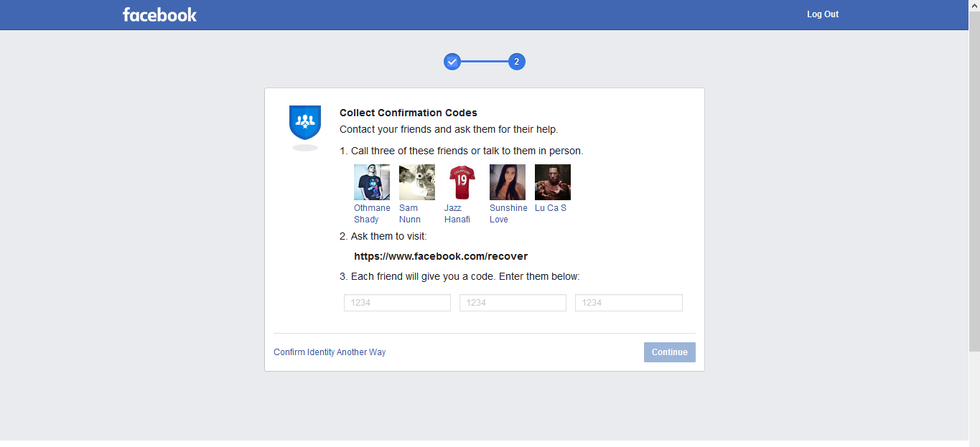Image resolution: width=980 pixels, height=447 pixels.
Task: Click the trusted contacts shield icon
Action: tap(305, 123)
